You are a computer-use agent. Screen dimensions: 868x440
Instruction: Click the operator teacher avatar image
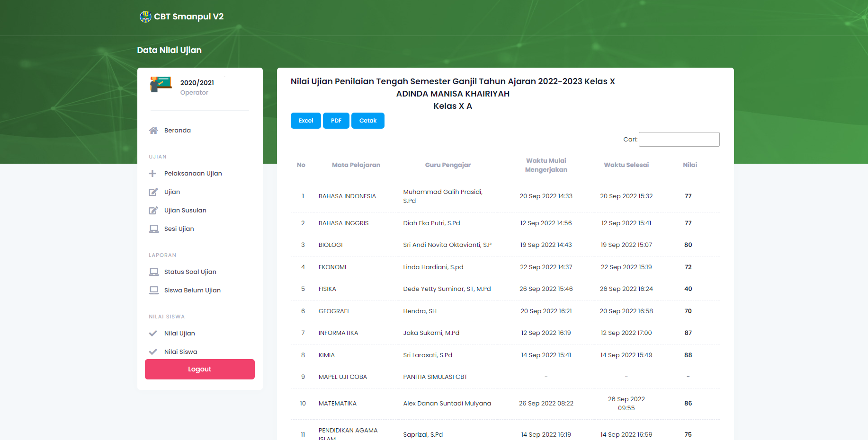coord(161,85)
